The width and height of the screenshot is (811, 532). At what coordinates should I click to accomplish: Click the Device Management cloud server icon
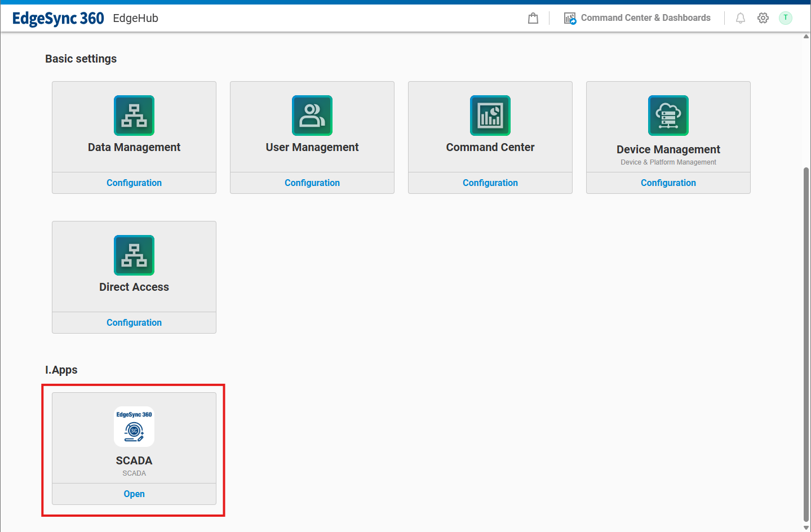[668, 116]
